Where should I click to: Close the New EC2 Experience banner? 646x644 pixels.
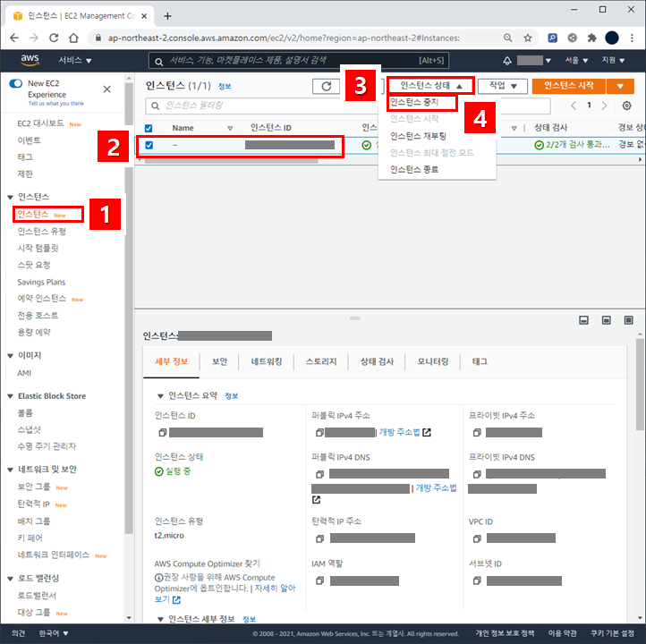[107, 89]
